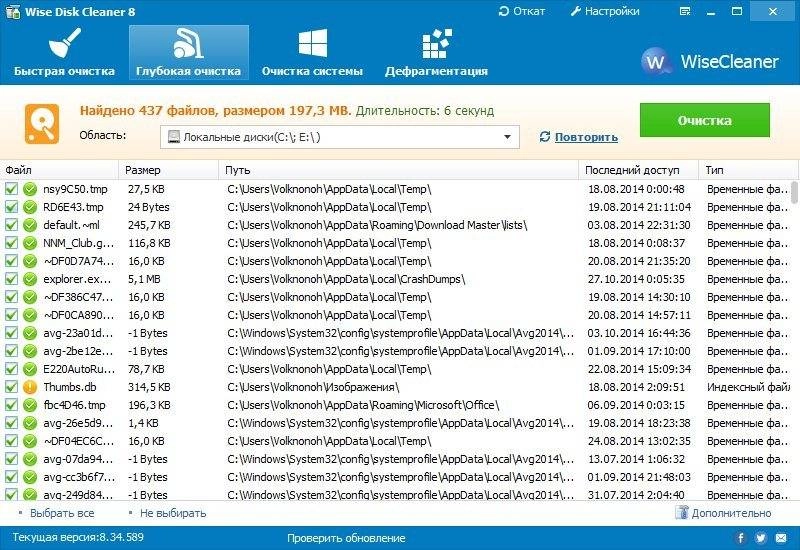
Task: Toggle checkbox for E220AutoRu... file
Action: 11,369
